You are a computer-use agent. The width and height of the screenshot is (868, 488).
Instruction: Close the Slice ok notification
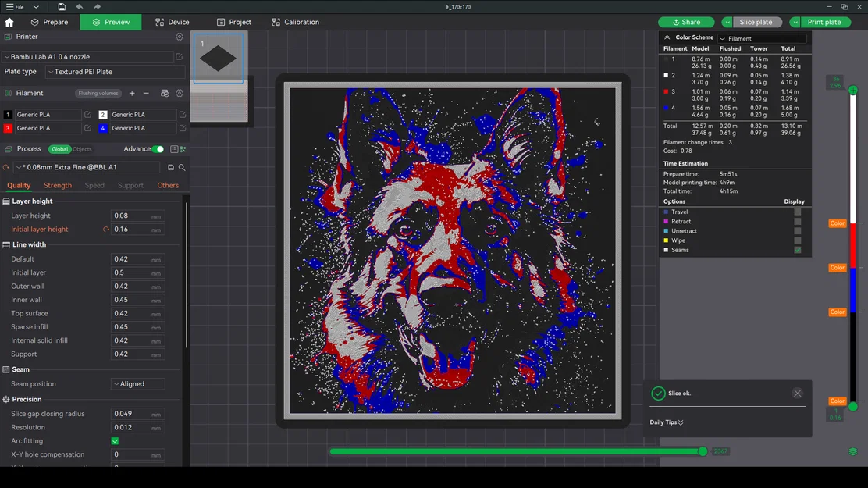coord(797,394)
